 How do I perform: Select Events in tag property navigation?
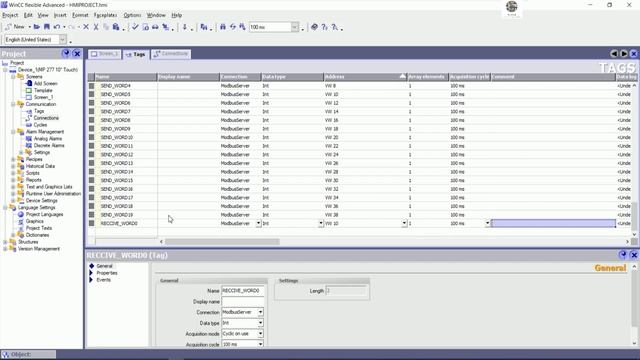103,280
